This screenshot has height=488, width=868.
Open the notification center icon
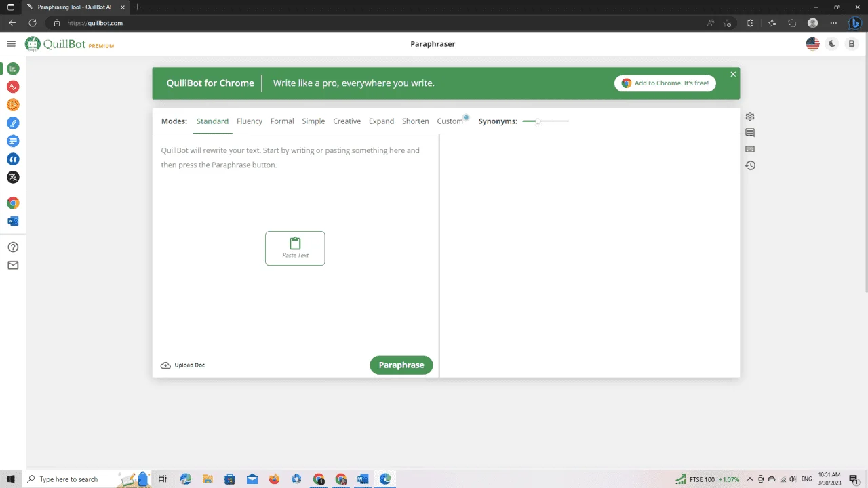[854, 479]
